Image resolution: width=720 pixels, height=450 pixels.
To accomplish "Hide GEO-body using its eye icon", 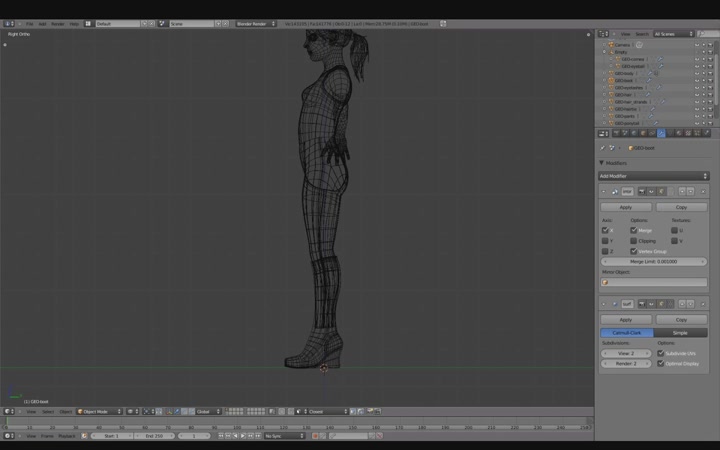I will click(x=697, y=73).
